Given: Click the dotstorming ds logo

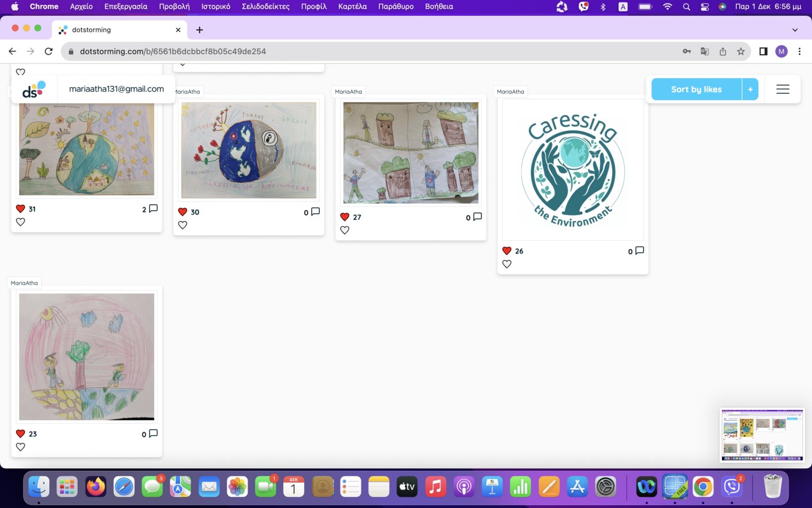Looking at the screenshot, I should tap(34, 90).
